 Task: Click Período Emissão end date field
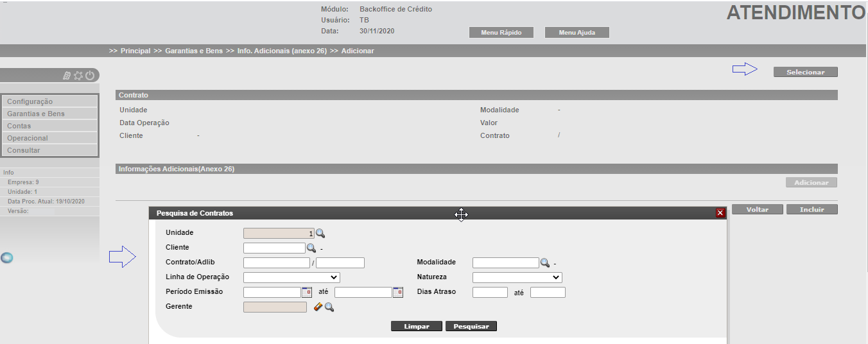click(x=363, y=292)
